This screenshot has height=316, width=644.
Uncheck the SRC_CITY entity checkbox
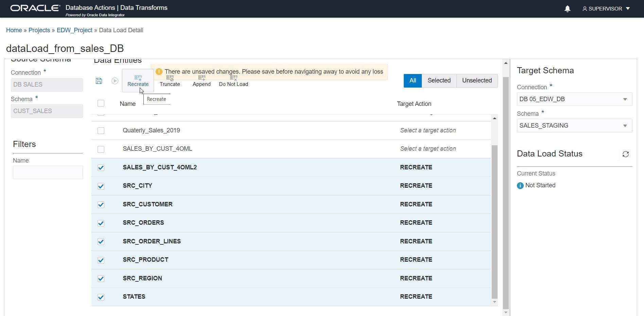tap(101, 186)
